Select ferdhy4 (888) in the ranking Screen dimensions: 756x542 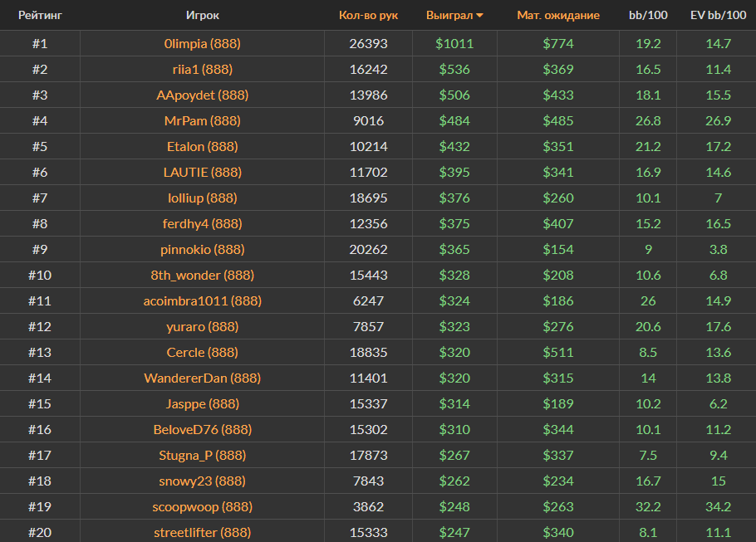coord(202,223)
